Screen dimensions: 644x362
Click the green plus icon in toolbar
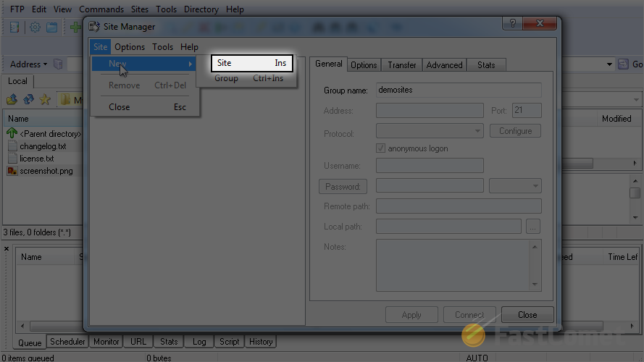pyautogui.click(x=75, y=28)
